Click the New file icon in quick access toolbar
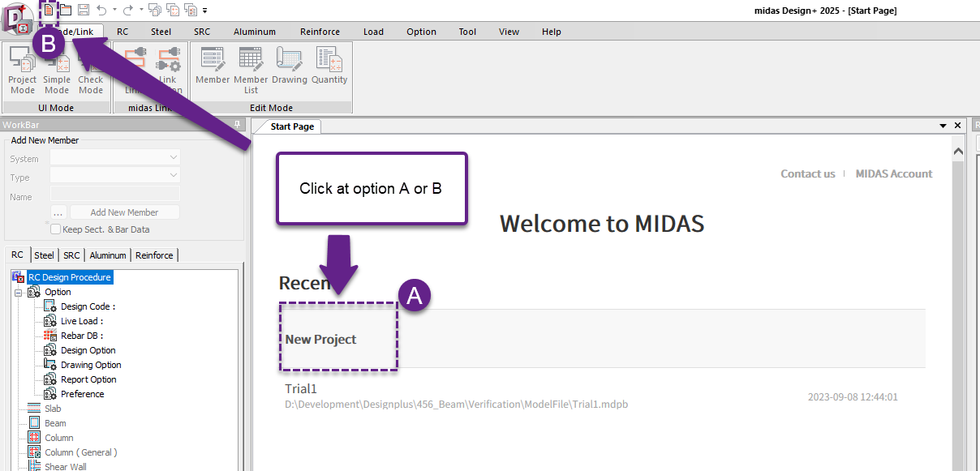This screenshot has width=980, height=471. (x=49, y=10)
